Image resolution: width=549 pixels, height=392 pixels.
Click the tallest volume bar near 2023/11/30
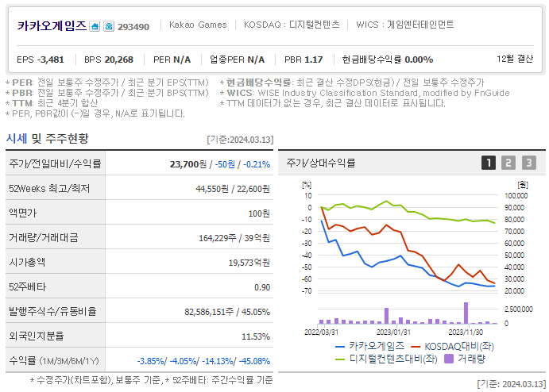pos(466,313)
